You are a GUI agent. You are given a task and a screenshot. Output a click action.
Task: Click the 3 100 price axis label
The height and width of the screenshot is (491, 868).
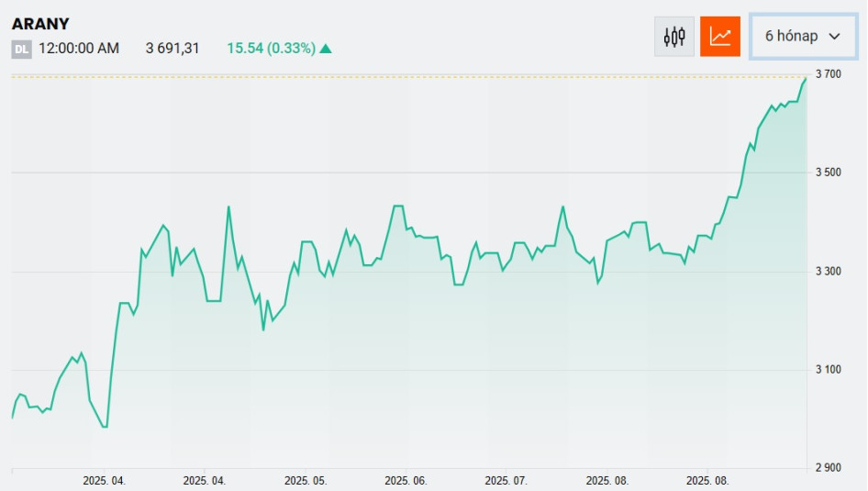point(829,369)
